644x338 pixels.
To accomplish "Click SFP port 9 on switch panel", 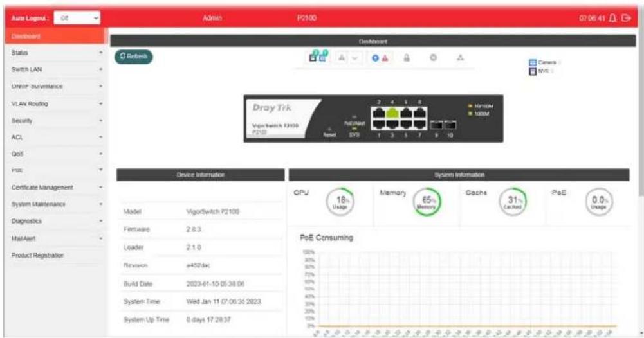I will pyautogui.click(x=436, y=125).
